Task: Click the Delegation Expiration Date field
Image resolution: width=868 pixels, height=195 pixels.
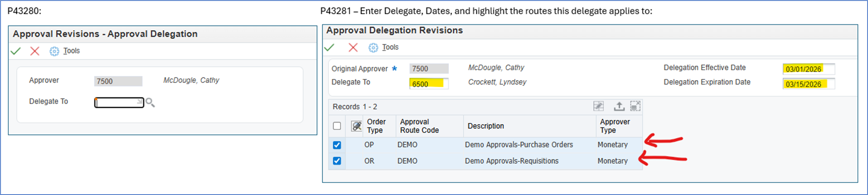Action: tap(808, 84)
